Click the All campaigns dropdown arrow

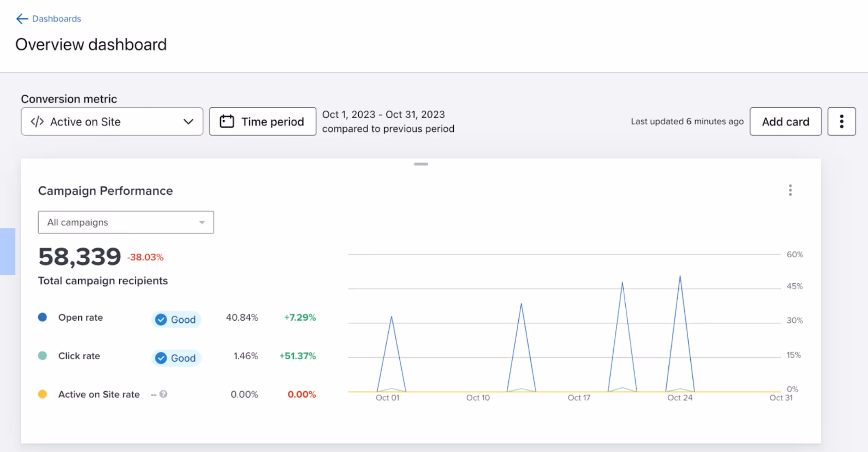click(202, 222)
